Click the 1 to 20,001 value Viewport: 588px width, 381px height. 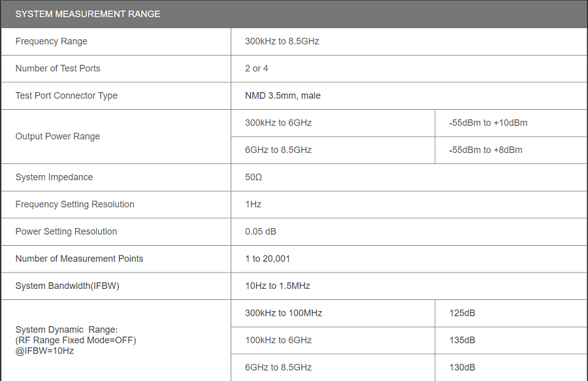(268, 259)
